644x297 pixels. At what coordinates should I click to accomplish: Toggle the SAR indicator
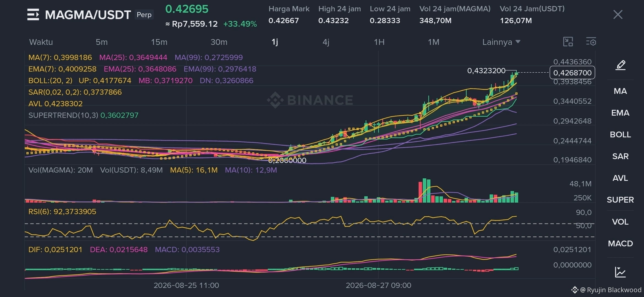[620, 156]
